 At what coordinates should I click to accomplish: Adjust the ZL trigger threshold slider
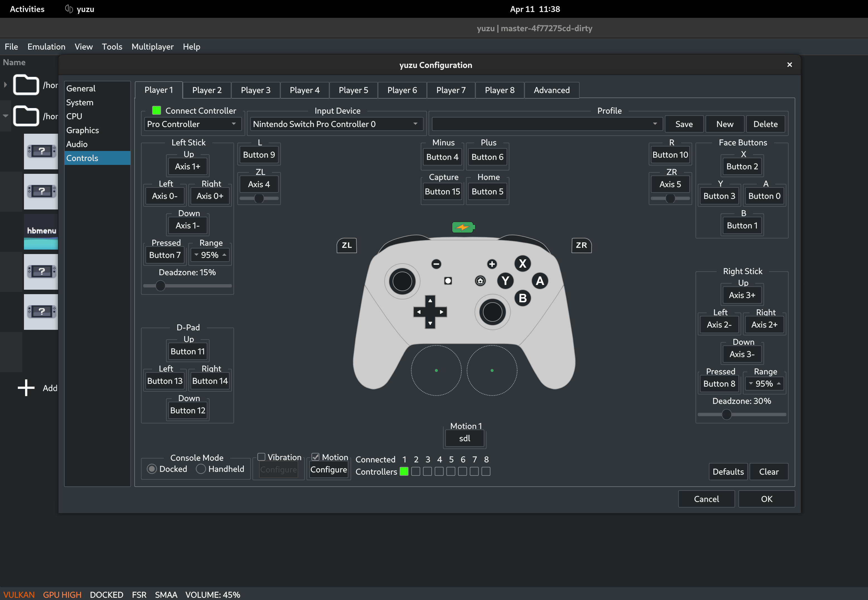tap(259, 198)
